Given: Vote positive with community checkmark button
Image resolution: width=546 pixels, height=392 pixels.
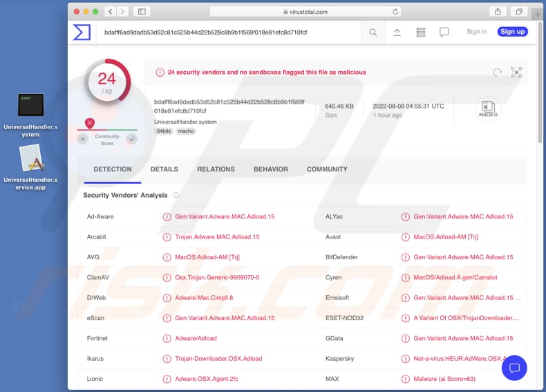Looking at the screenshot, I should point(131,140).
